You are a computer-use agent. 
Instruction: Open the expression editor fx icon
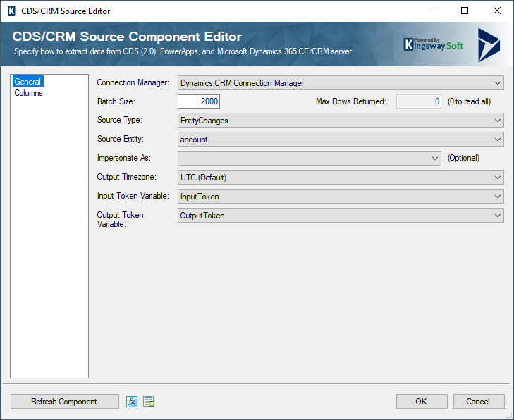132,402
